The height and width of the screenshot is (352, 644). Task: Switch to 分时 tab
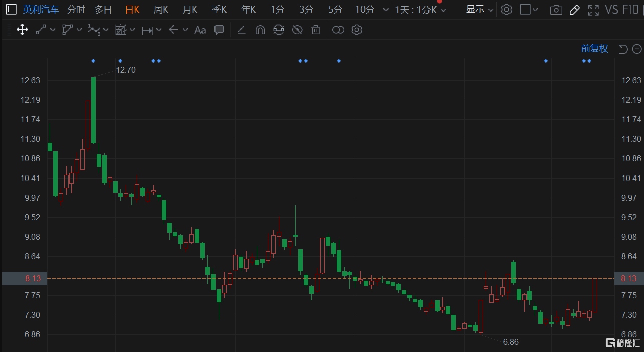point(76,9)
